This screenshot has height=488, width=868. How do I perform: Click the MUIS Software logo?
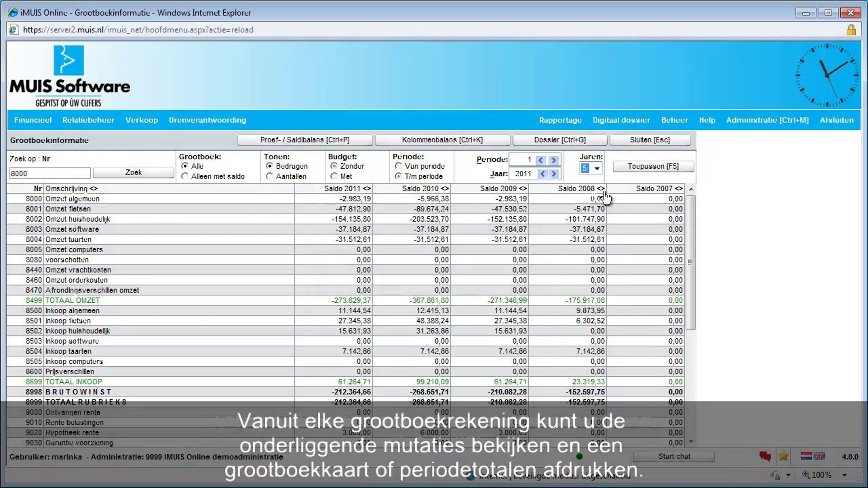pos(70,76)
